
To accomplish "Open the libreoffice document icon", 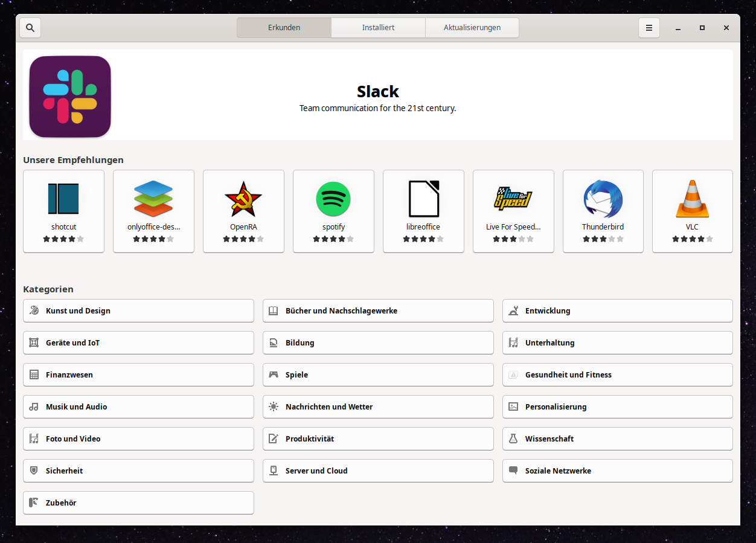I will point(423,199).
